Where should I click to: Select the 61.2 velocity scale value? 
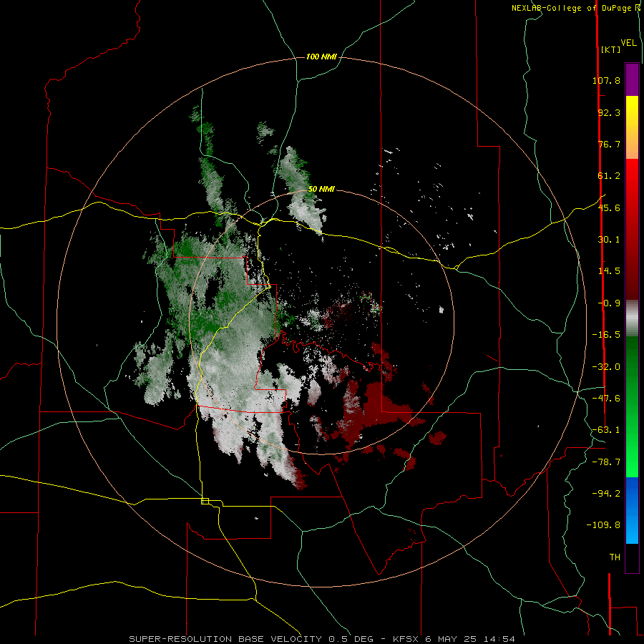(609, 176)
